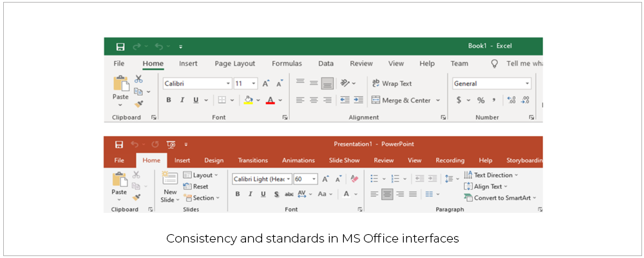Click Increase Font Size in Excel ribbon
The width and height of the screenshot is (644, 258).
[x=266, y=84]
